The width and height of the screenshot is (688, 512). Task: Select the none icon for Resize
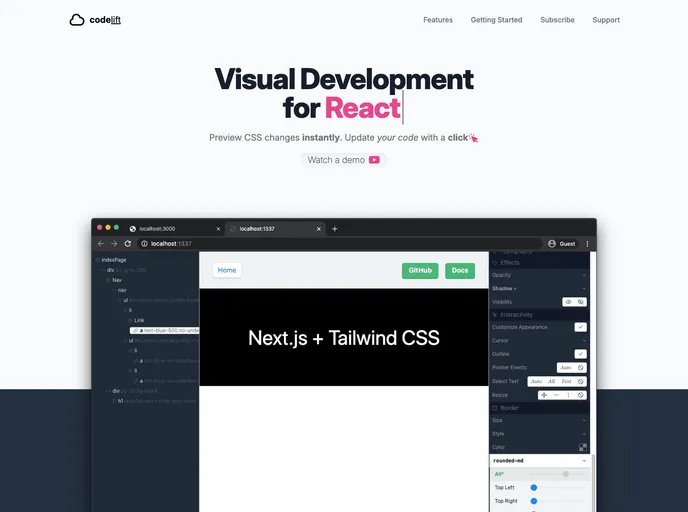(x=580, y=395)
